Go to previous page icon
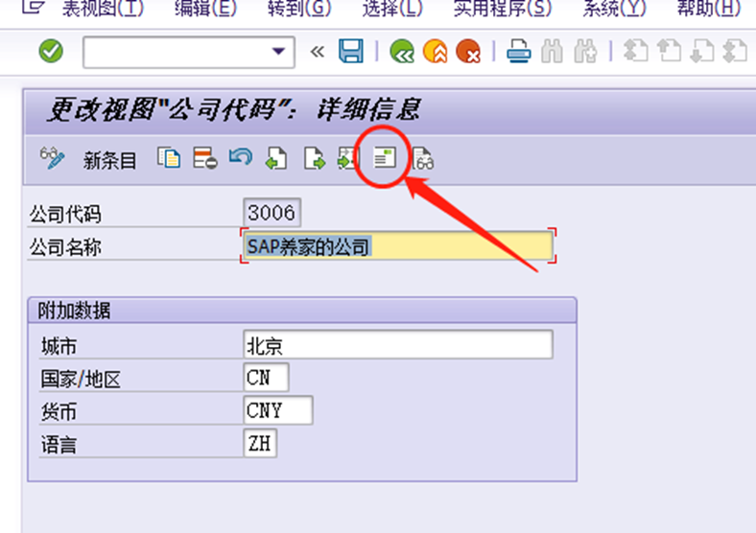 coord(670,51)
